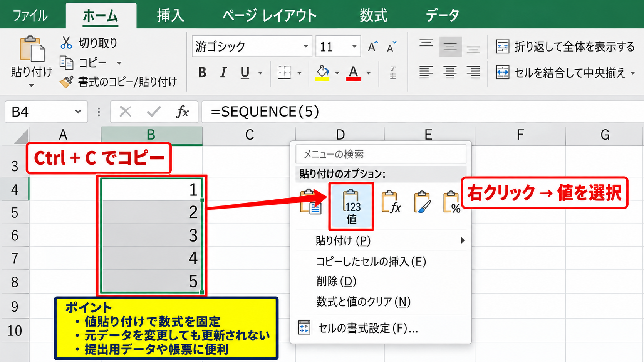Increase font size with large A icon
This screenshot has width=644, height=362.
click(x=372, y=47)
